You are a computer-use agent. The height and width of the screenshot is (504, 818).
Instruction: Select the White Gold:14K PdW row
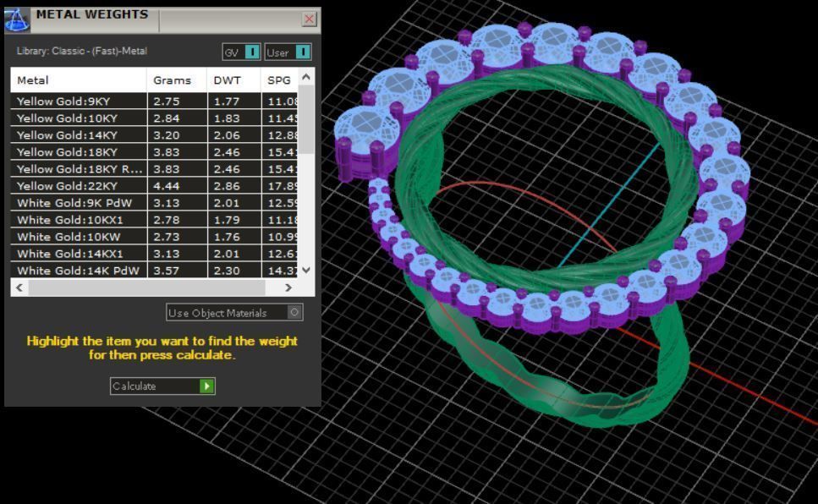(155, 271)
